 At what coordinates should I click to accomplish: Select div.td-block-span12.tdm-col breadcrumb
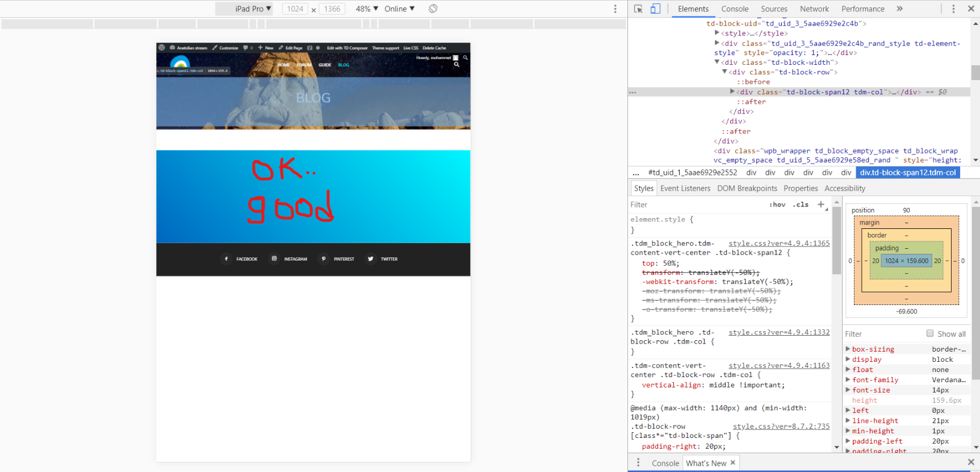[x=908, y=173]
